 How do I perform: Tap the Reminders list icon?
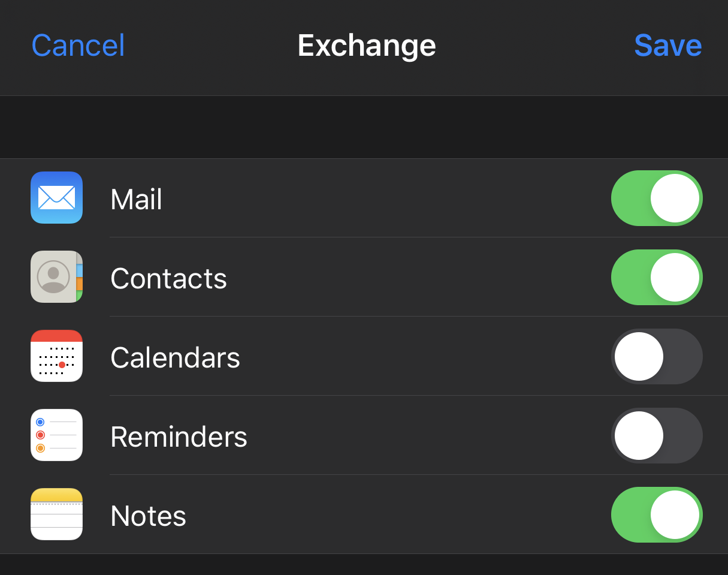pos(56,435)
